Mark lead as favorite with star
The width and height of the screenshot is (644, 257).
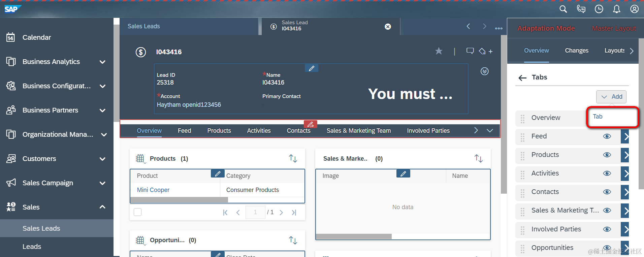point(439,51)
